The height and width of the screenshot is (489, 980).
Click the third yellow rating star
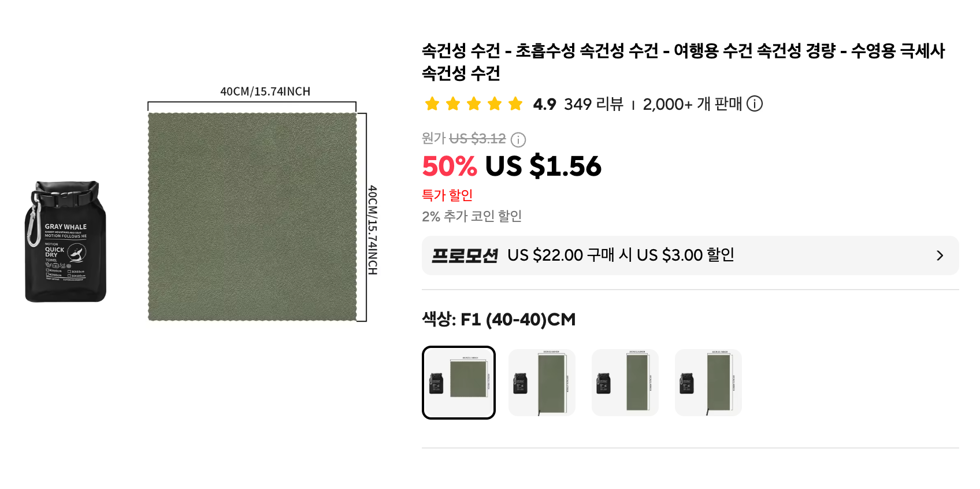tap(474, 104)
